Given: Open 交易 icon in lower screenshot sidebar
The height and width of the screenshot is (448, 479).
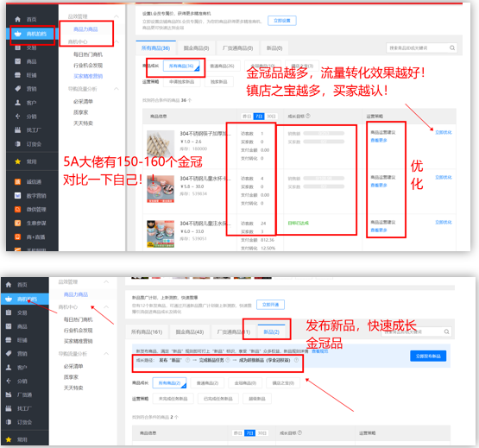Looking at the screenshot, I should point(9,312).
